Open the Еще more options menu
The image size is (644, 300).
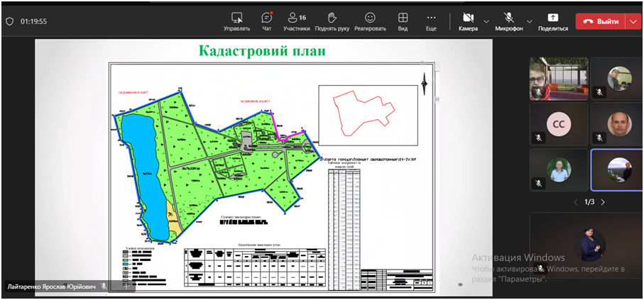click(431, 21)
